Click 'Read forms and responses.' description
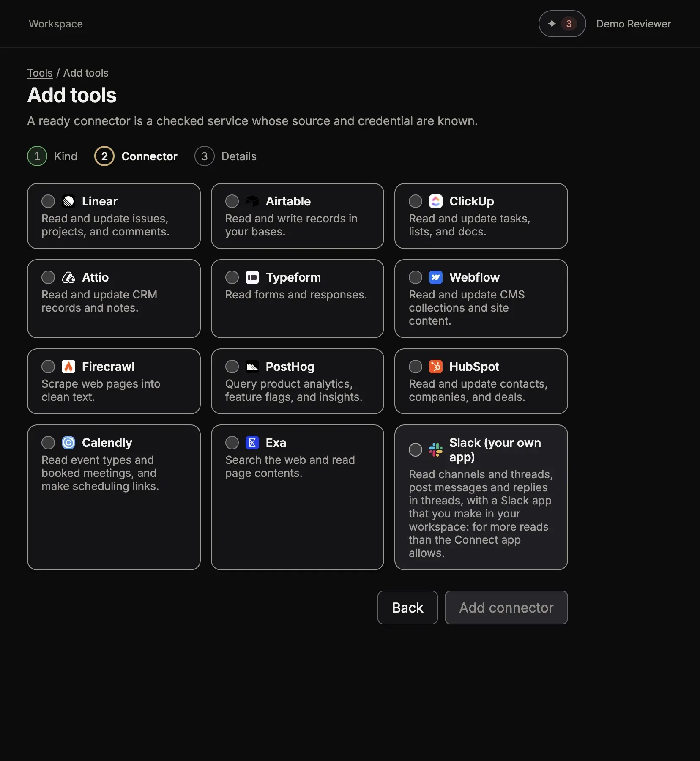Viewport: 700px width, 761px height. [x=296, y=295]
